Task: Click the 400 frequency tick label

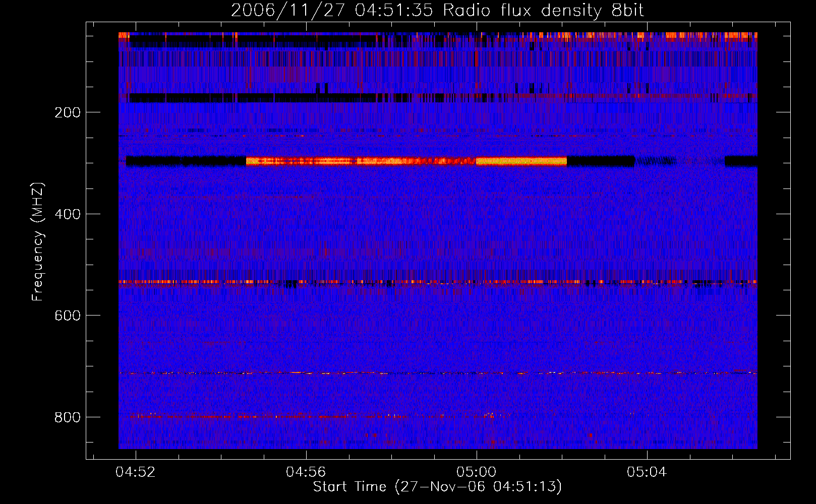Action: (68, 214)
